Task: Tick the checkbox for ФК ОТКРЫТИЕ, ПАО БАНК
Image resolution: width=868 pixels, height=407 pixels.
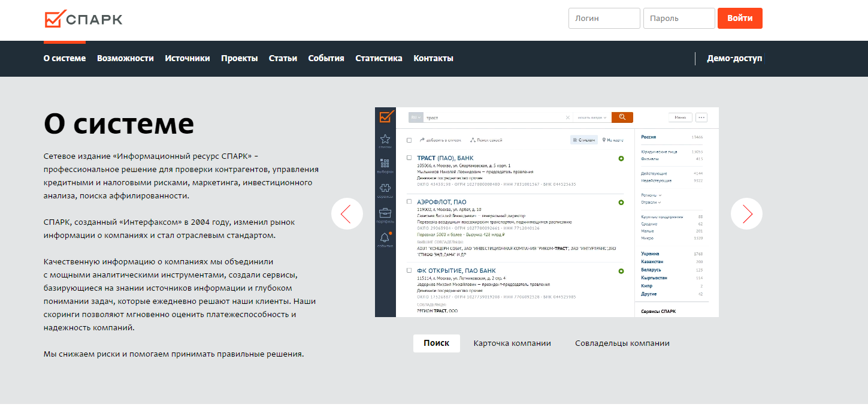Action: pos(409,270)
